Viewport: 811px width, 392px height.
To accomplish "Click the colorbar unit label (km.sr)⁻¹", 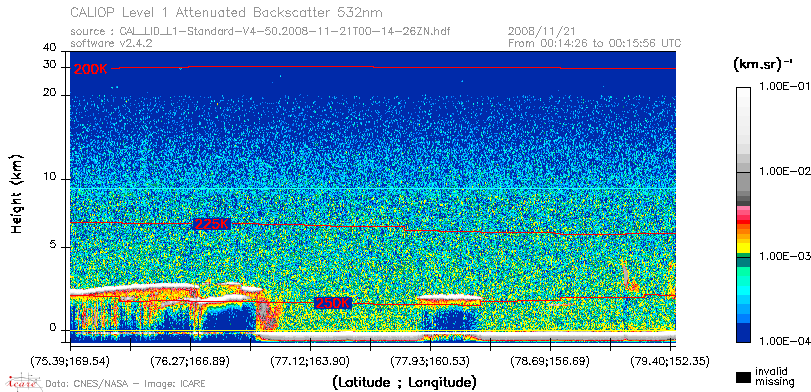I will click(762, 64).
